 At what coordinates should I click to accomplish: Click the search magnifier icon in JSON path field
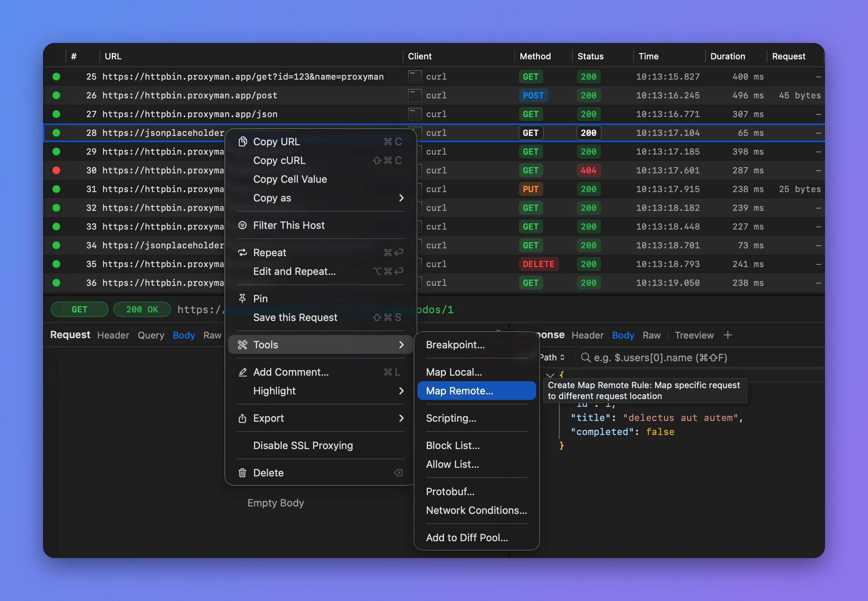(585, 357)
